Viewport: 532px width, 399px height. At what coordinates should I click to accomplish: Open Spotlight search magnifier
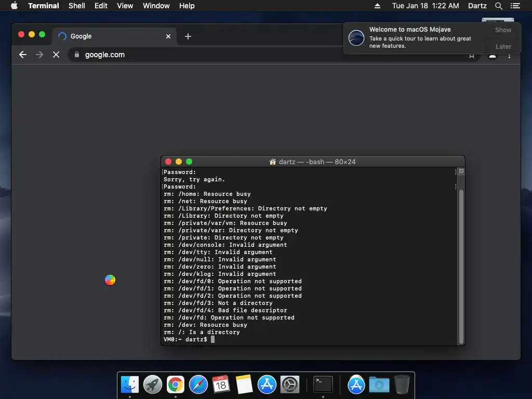coord(498,6)
